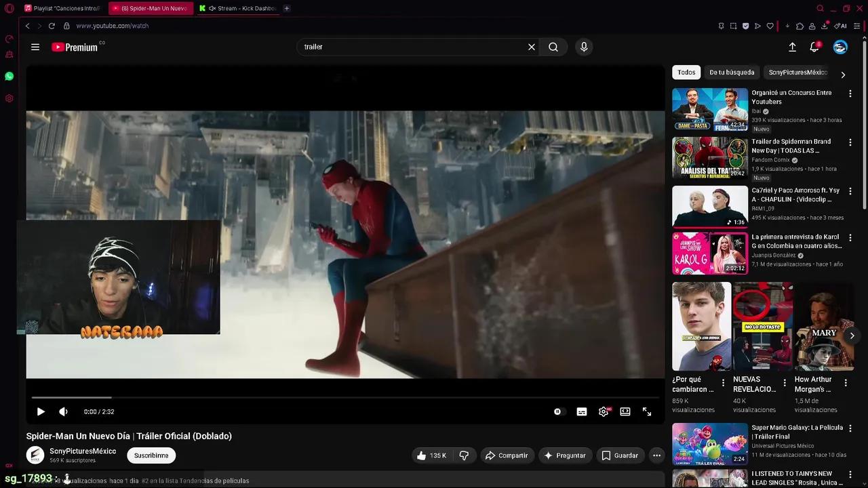Open '¿Por qué cambiaron' short
Screen dimensions: 868x488
coord(701,326)
